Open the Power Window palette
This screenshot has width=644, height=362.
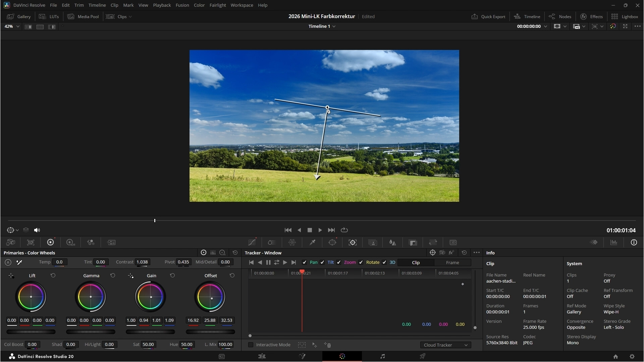[332, 242]
